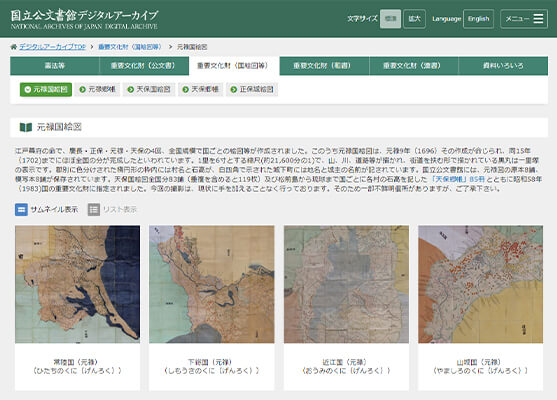Follow the 「天保郷帳」85冊 link in the description

pos(458,179)
